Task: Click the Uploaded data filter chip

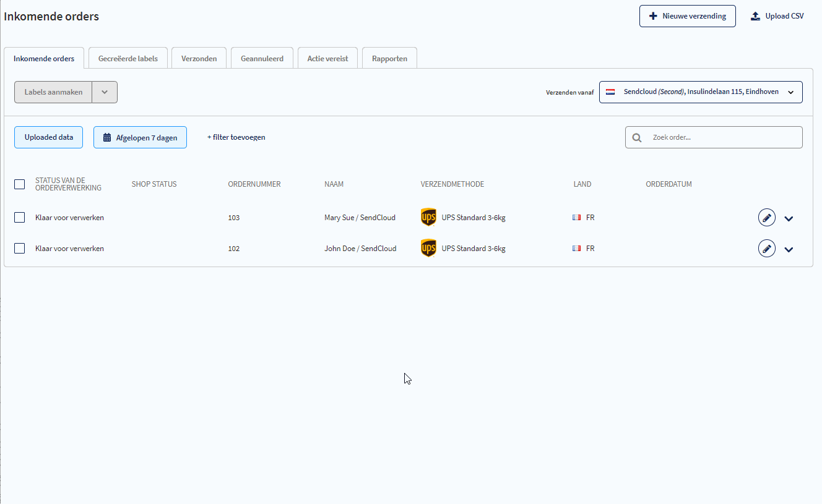Action: tap(48, 137)
